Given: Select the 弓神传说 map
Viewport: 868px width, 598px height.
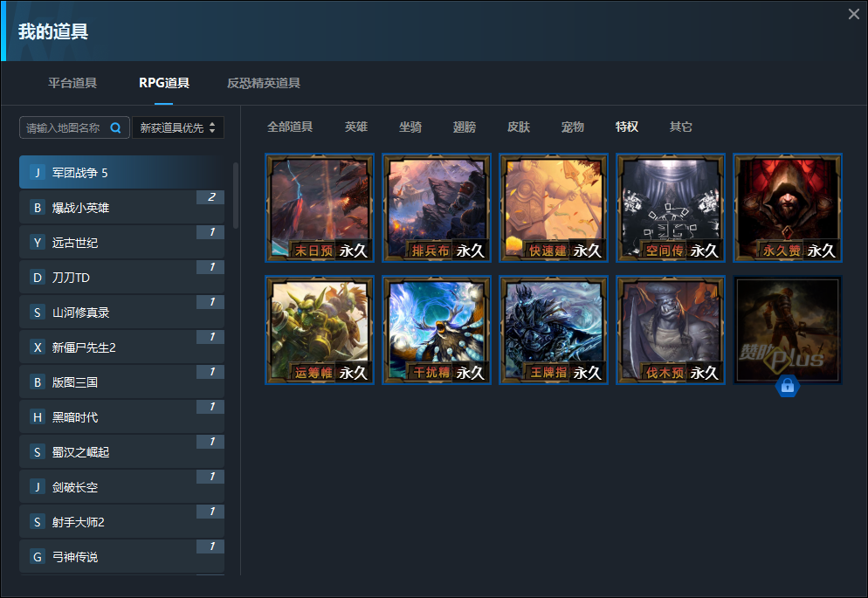Looking at the screenshot, I should tap(121, 556).
